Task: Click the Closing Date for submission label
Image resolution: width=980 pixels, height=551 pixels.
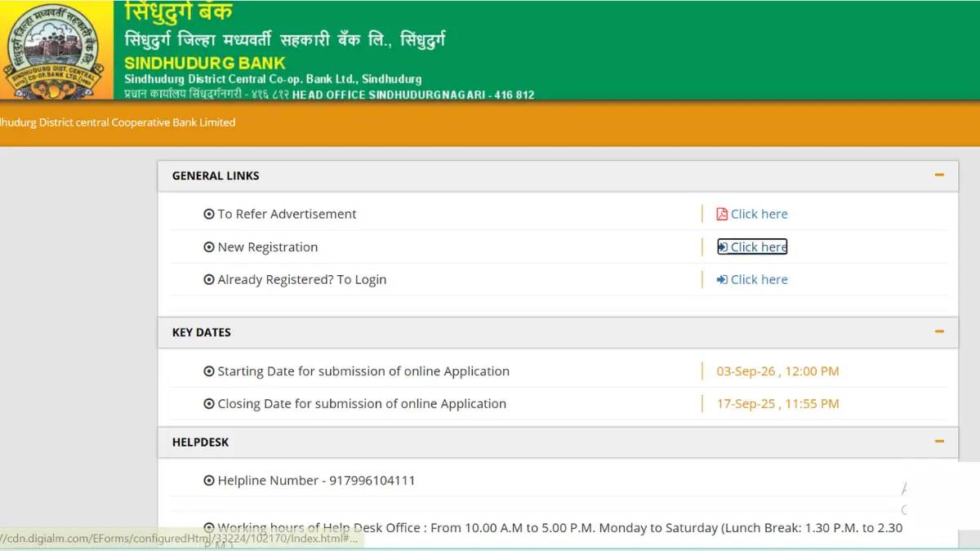Action: coord(362,403)
